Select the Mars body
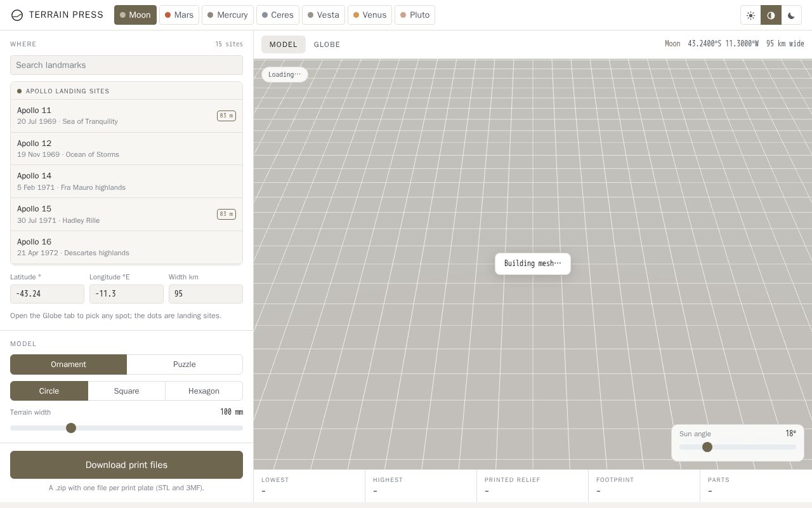Image resolution: width=812 pixels, height=508 pixels. [180, 15]
